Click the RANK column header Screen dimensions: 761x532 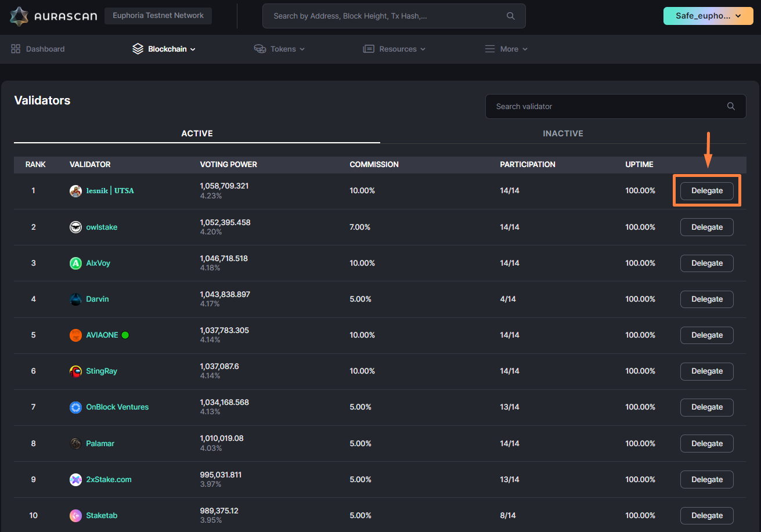pos(35,165)
